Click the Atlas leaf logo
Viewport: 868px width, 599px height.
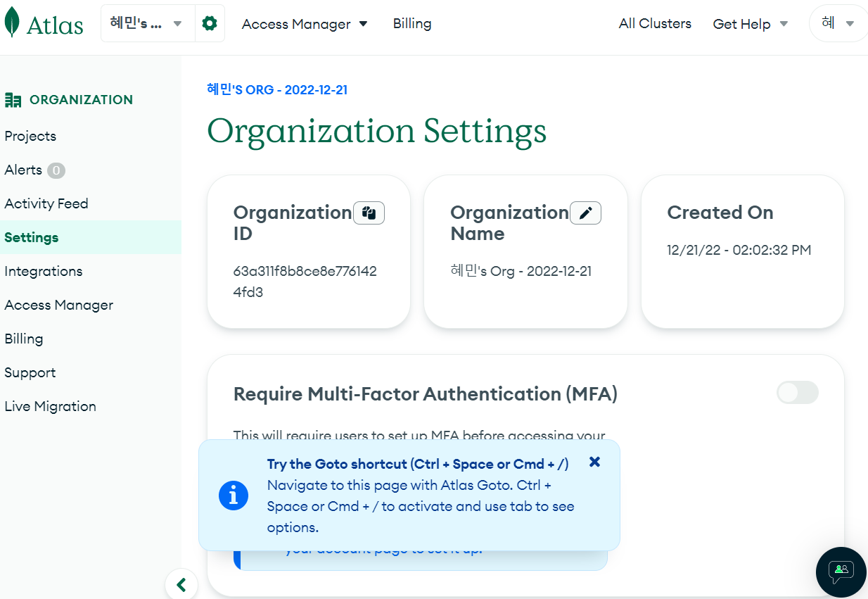coord(12,23)
